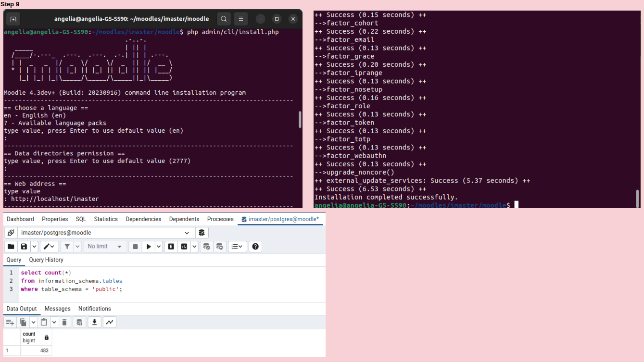Click the help question mark icon
644x362 pixels.
point(256,247)
